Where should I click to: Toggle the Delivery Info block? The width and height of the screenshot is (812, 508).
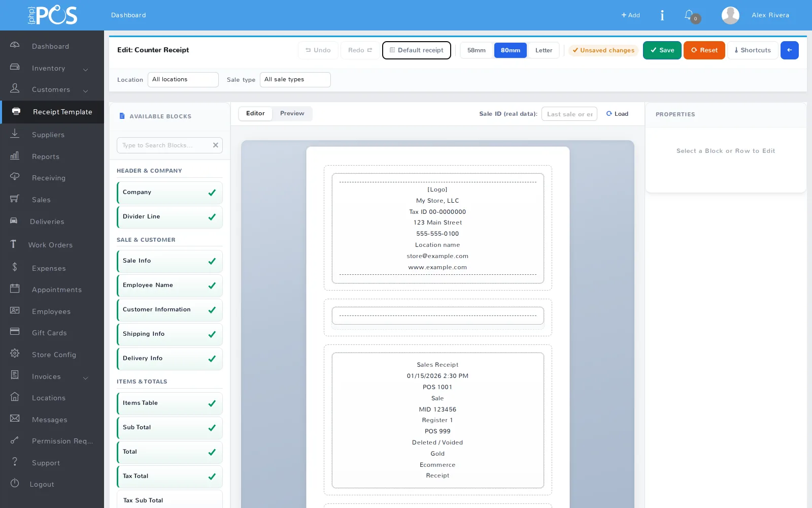point(170,359)
